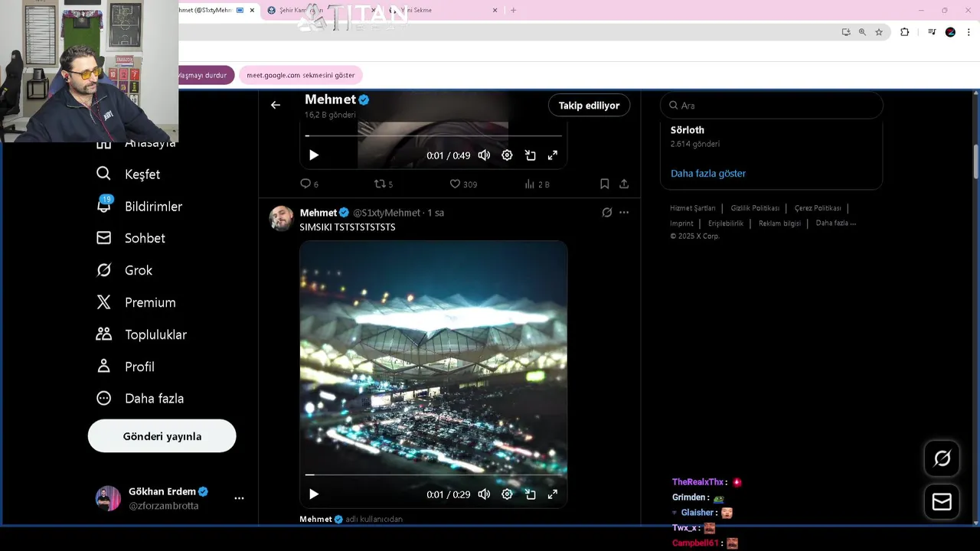Click the Takip ediliyor button
The height and width of the screenshot is (551, 980).
pyautogui.click(x=589, y=106)
